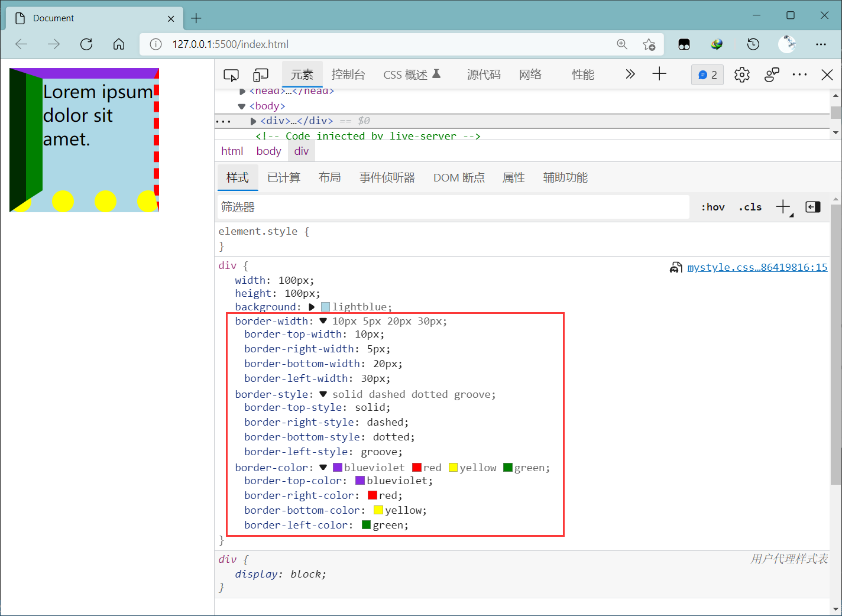The width and height of the screenshot is (842, 616).
Task: Click the IDM globe extension icon
Action: [717, 44]
